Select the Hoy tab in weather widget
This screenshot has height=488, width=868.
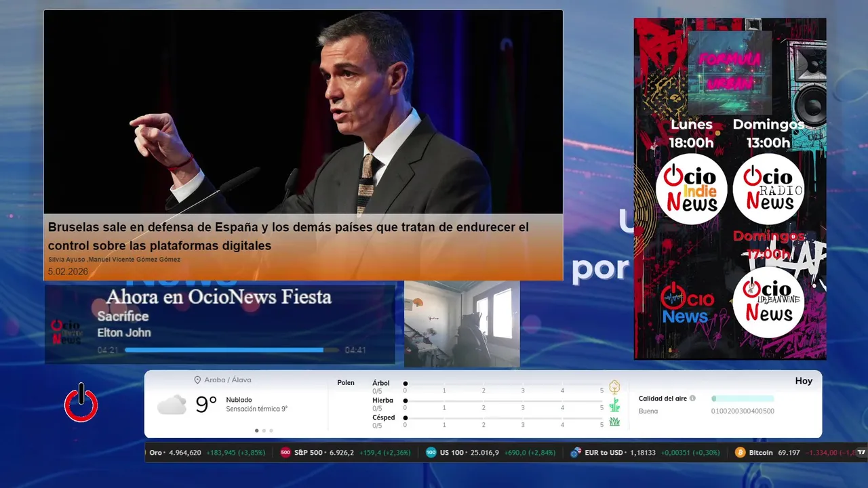(804, 381)
